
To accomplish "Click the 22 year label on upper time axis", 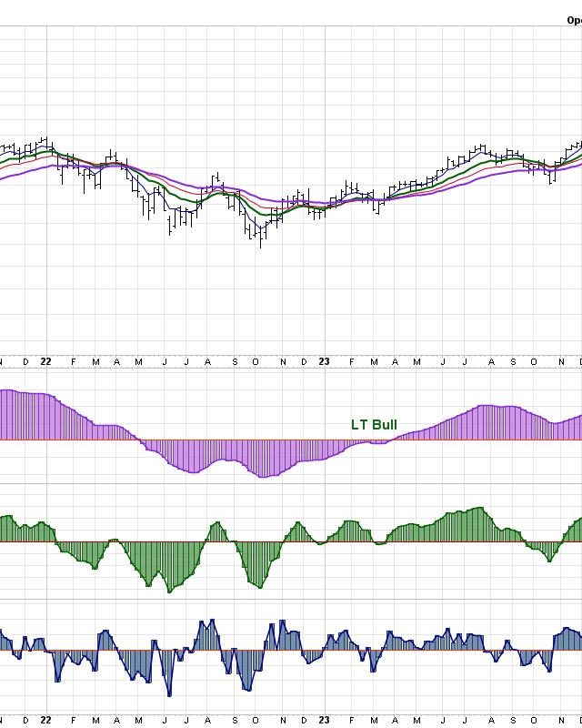I will 46,361.
